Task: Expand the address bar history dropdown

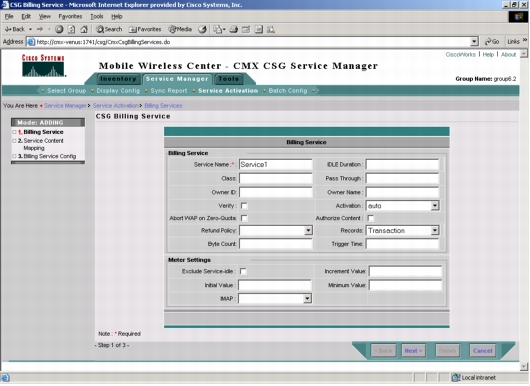Action: (x=474, y=42)
